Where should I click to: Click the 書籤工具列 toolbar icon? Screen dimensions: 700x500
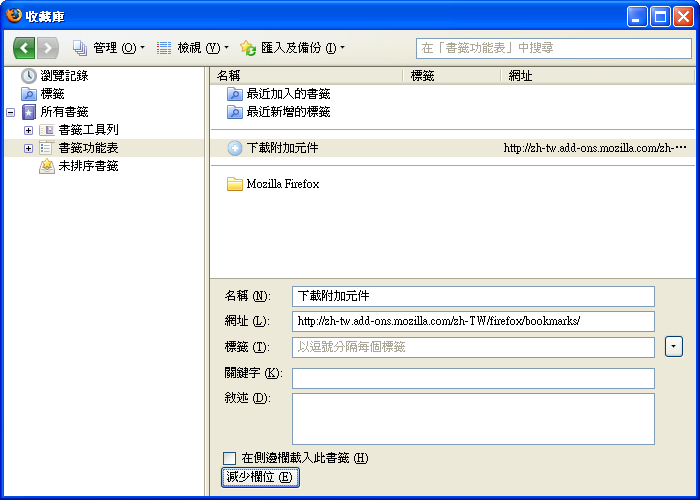[47, 130]
